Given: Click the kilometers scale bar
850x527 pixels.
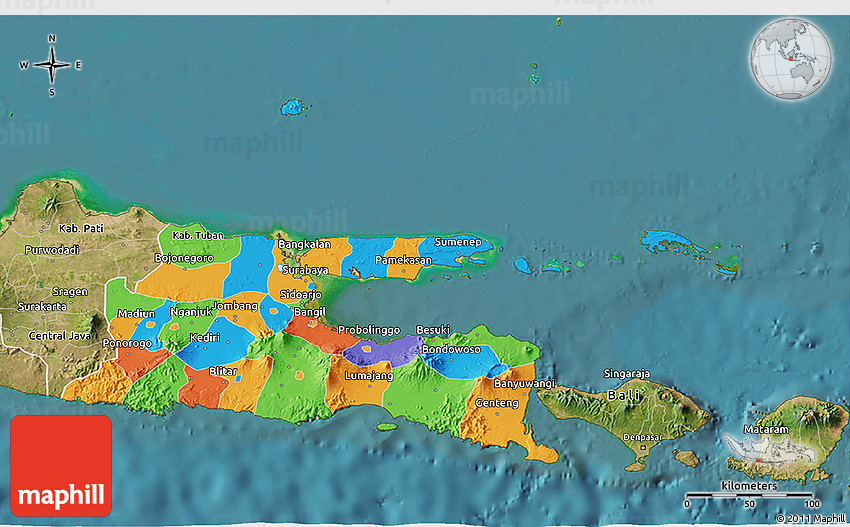Looking at the screenshot, I should (748, 494).
